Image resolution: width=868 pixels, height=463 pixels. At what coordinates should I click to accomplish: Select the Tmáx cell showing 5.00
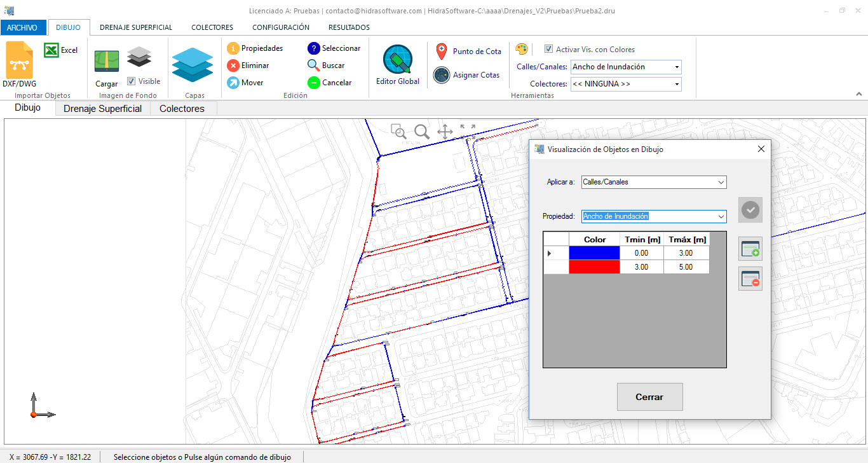coord(686,267)
